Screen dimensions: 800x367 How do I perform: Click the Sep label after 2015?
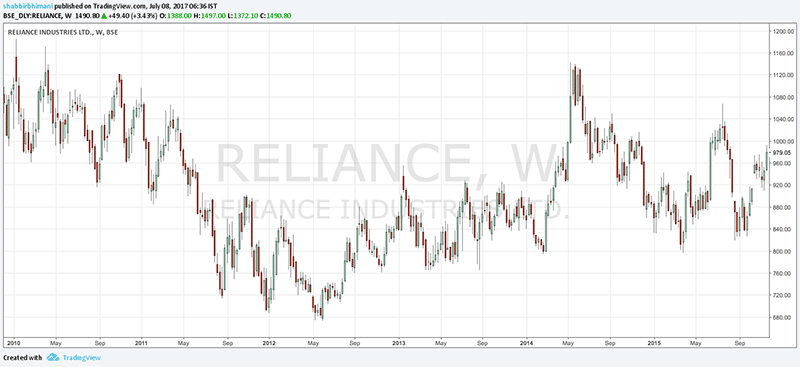(739, 343)
